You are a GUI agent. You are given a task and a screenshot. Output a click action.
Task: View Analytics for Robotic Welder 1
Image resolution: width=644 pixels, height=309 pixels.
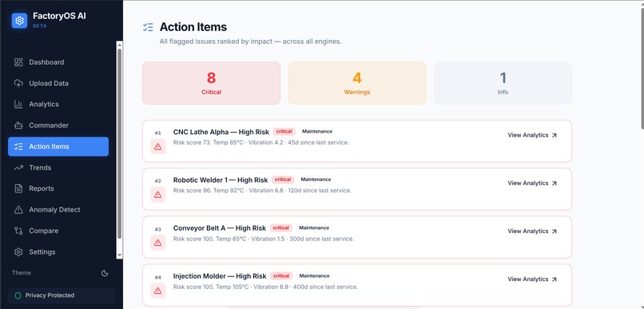(x=532, y=184)
